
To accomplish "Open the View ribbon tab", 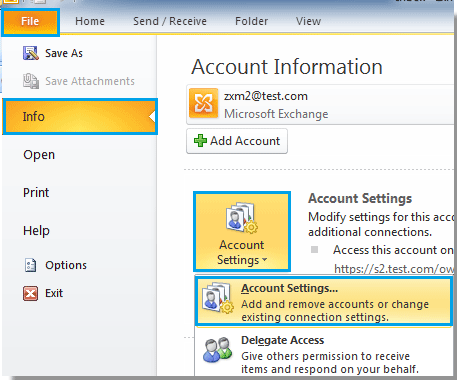I will (308, 21).
